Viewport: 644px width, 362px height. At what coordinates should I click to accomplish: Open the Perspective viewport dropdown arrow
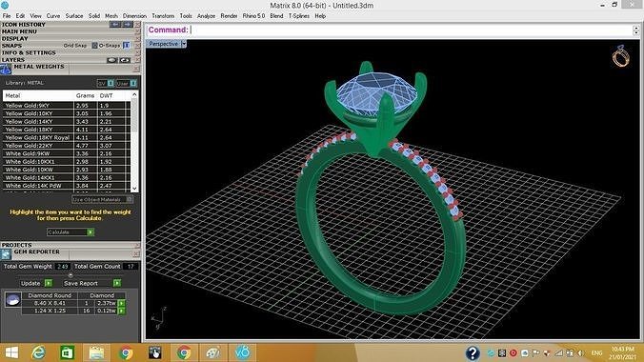(x=184, y=43)
